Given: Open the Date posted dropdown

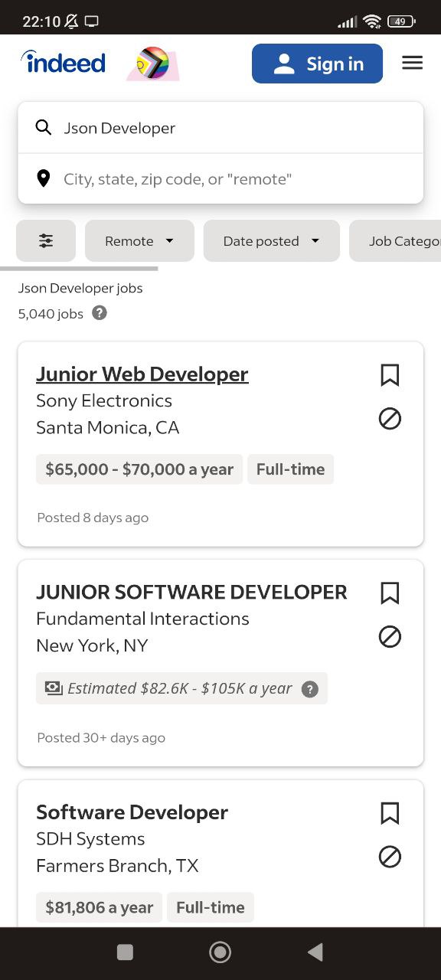Looking at the screenshot, I should (272, 241).
